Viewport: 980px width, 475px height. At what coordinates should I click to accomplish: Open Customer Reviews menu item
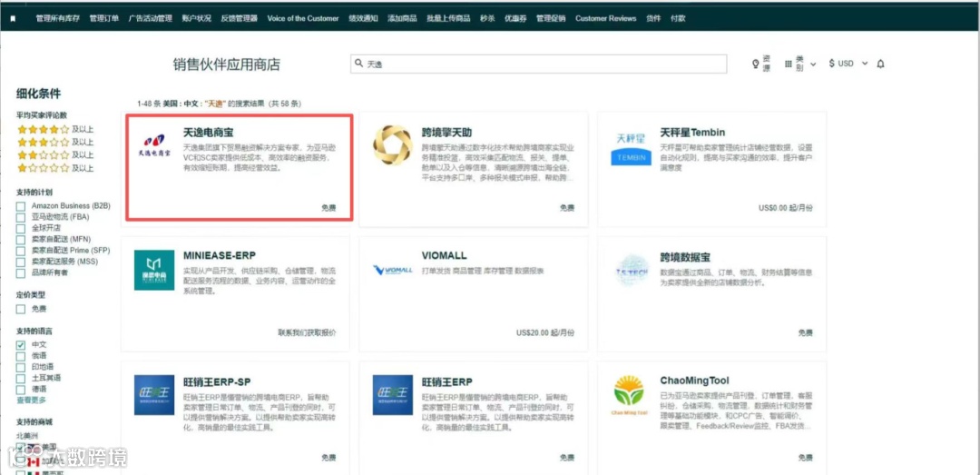605,19
